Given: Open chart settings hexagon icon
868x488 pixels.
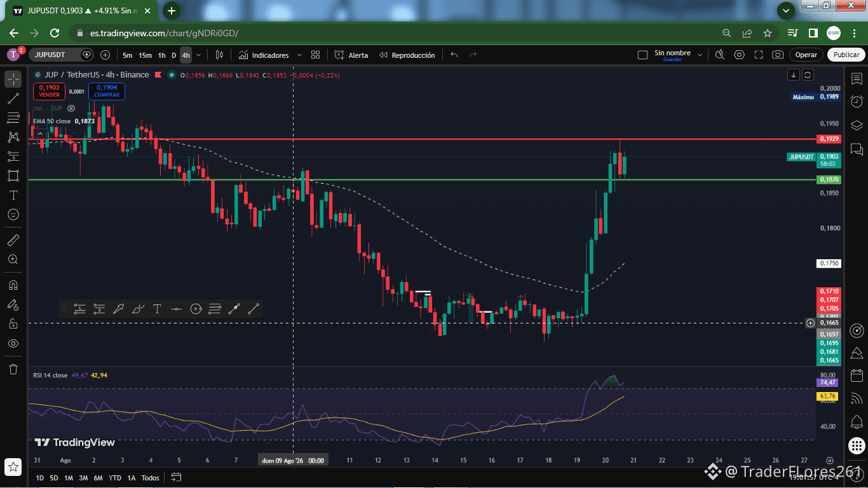Looking at the screenshot, I should tap(739, 55).
